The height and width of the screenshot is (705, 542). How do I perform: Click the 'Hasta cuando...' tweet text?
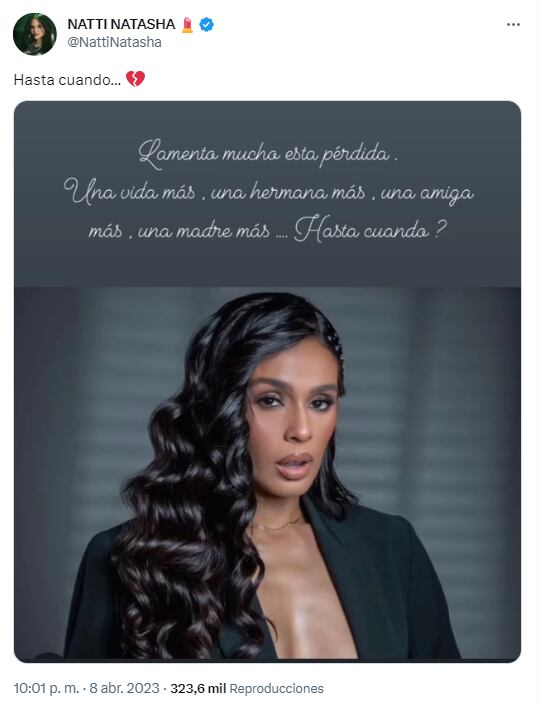pyautogui.click(x=67, y=80)
